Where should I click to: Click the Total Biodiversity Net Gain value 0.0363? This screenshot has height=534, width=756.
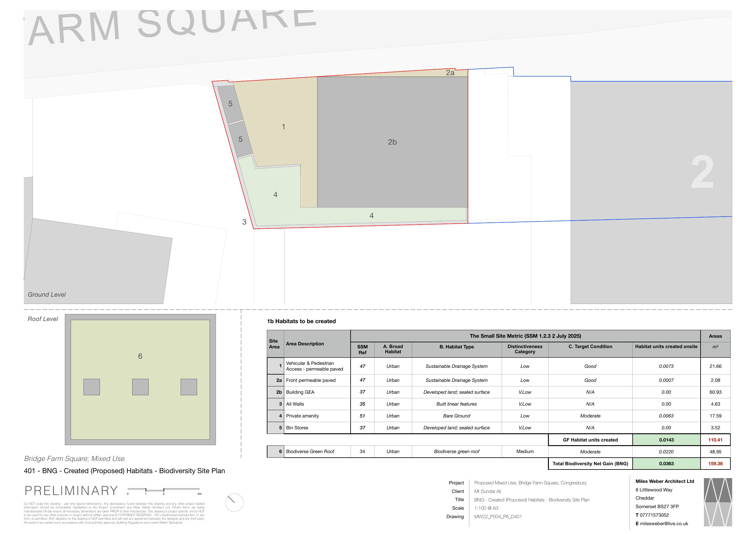666,464
